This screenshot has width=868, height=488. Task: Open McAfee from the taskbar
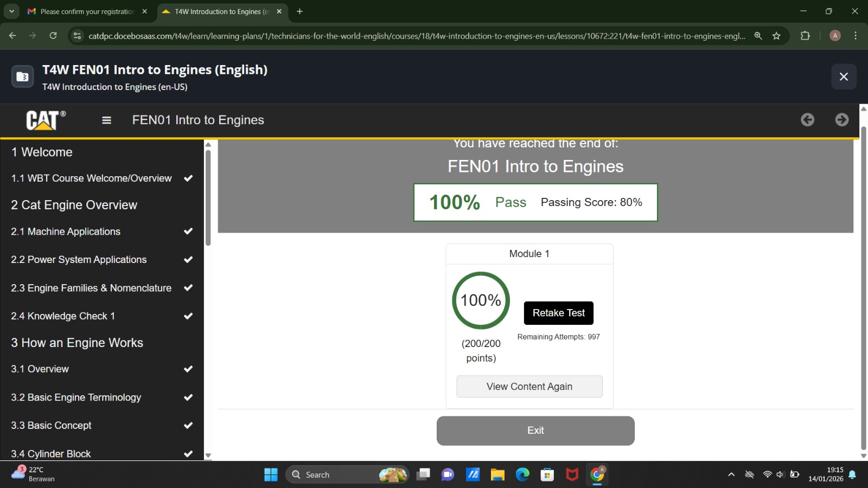click(572, 475)
